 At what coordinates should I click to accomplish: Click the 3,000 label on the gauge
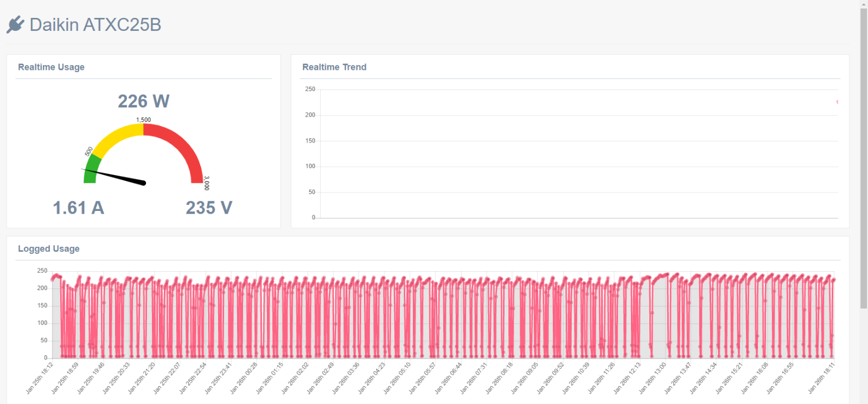tap(207, 183)
